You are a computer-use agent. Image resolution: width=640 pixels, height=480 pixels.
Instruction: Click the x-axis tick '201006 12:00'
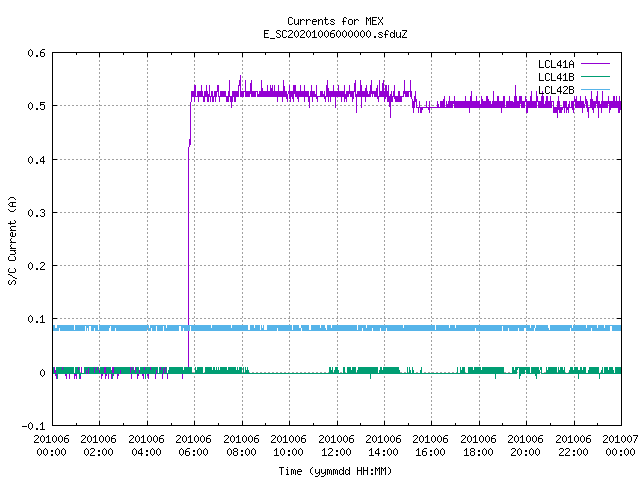pyautogui.click(x=336, y=446)
